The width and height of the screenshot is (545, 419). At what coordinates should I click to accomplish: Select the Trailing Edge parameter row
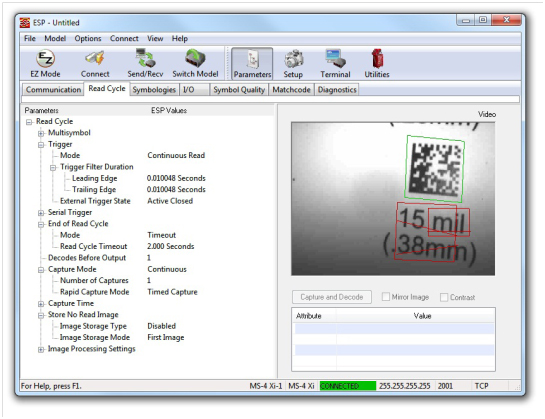94,190
